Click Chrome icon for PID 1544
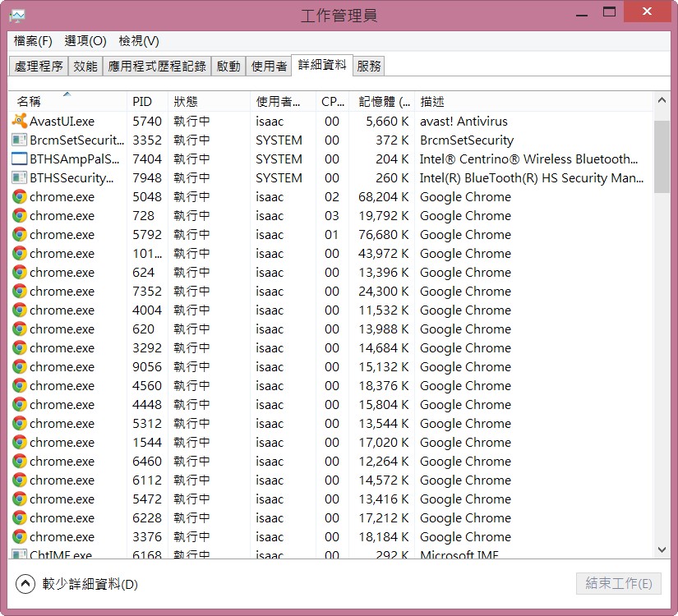 20,442
